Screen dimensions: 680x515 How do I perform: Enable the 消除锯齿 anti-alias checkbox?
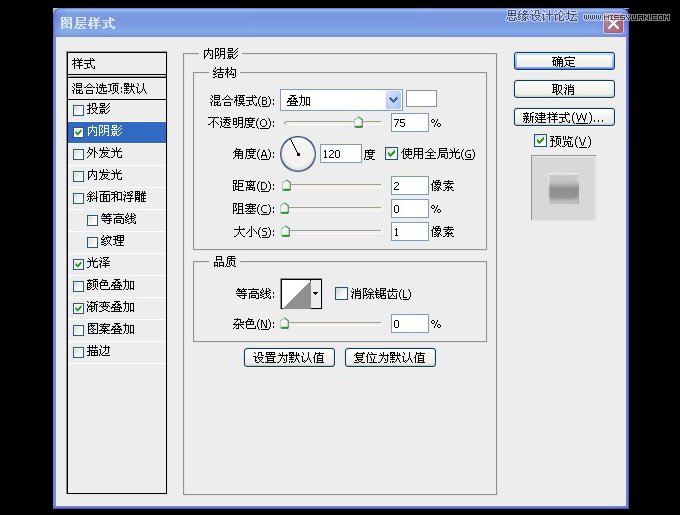341,293
